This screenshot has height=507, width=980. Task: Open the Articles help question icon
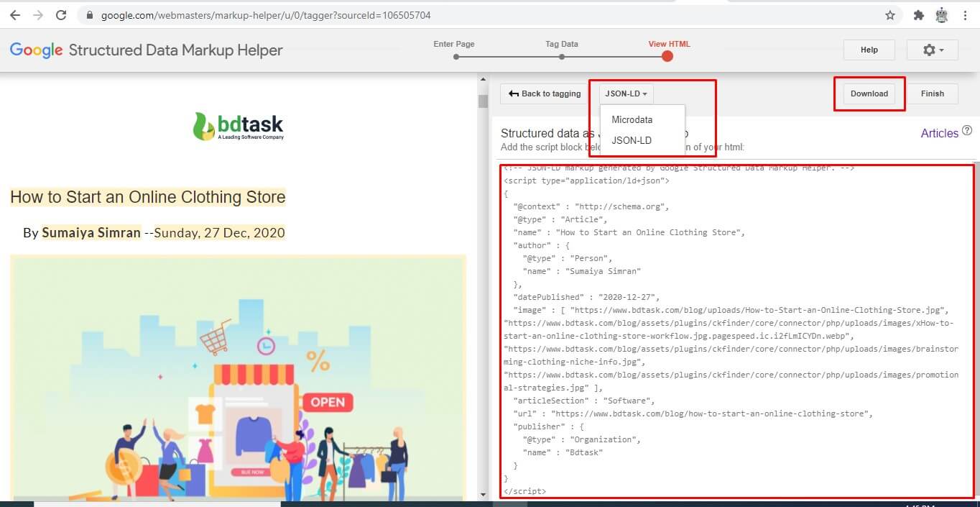[967, 131]
